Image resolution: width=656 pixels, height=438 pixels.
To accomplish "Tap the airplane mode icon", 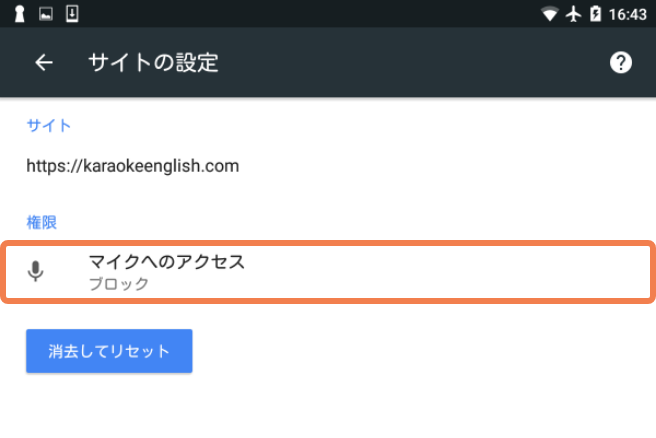I will pos(573,14).
